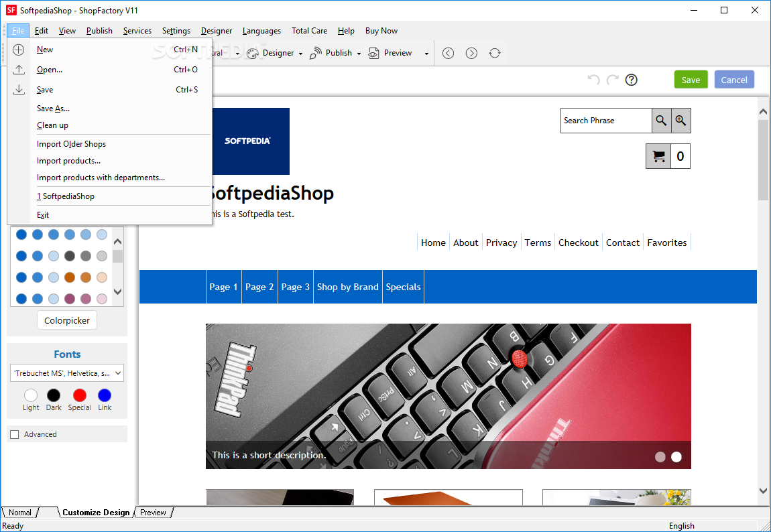Click the advanced search zoom-plus icon

click(x=681, y=121)
